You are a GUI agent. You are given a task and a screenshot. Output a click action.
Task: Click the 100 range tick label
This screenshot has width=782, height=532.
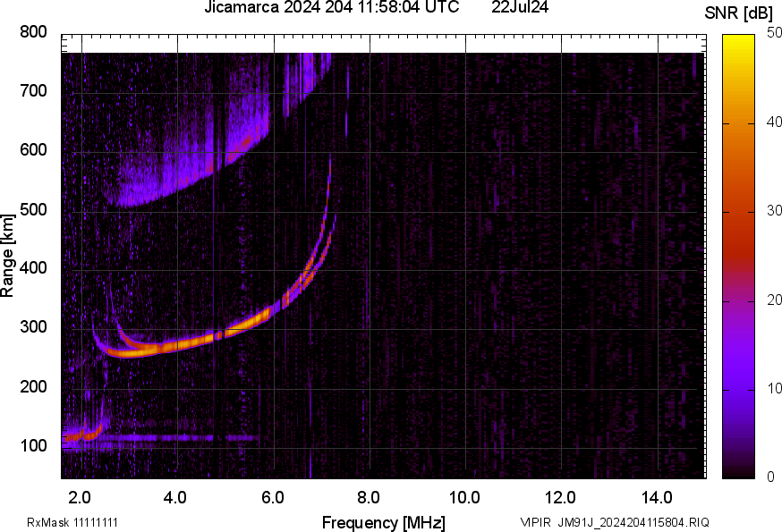pyautogui.click(x=33, y=446)
